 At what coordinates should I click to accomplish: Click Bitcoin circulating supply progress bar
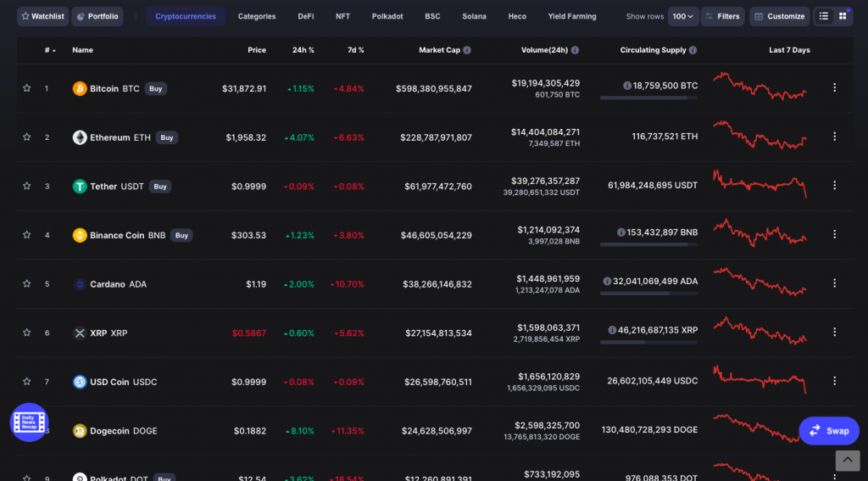coord(648,98)
